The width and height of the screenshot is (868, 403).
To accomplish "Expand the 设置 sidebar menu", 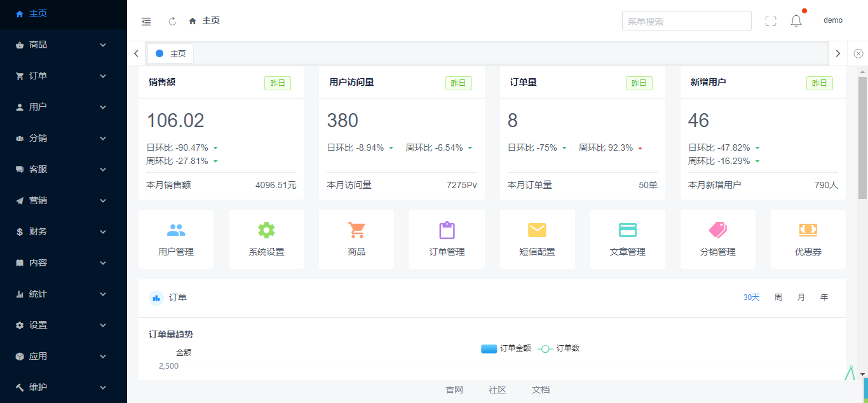I will coord(62,325).
